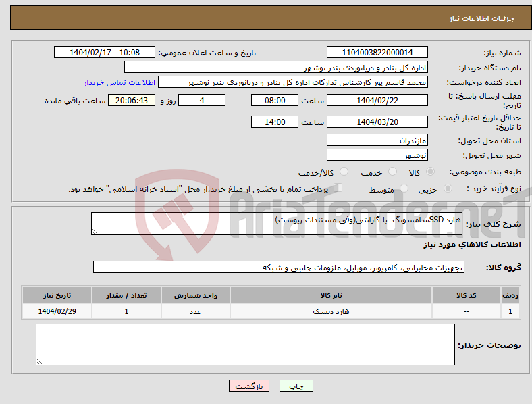Click the goods group field
Viewport: 532px width, 404px height.
279,267
